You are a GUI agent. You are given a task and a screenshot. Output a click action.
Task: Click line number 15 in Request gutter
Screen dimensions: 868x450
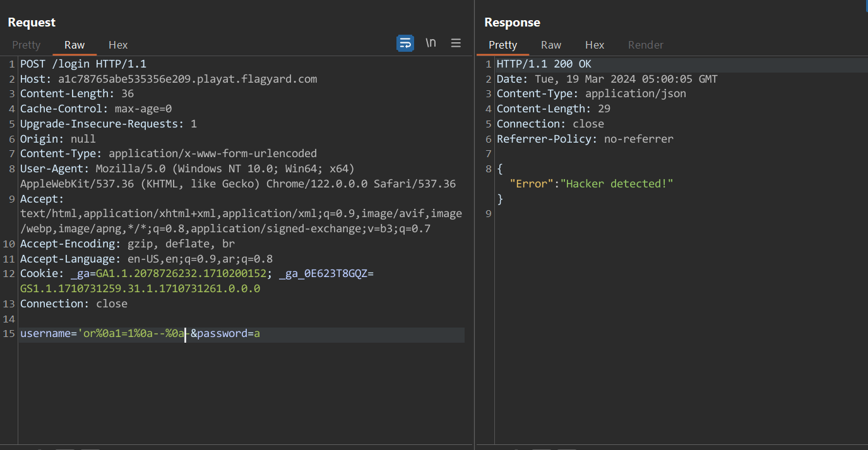pos(9,334)
